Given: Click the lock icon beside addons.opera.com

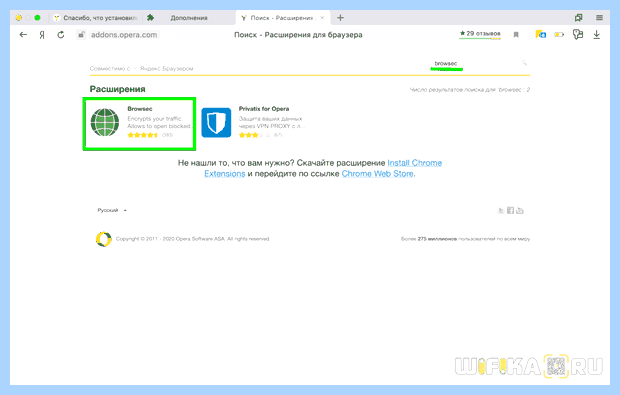Looking at the screenshot, I should 81,35.
